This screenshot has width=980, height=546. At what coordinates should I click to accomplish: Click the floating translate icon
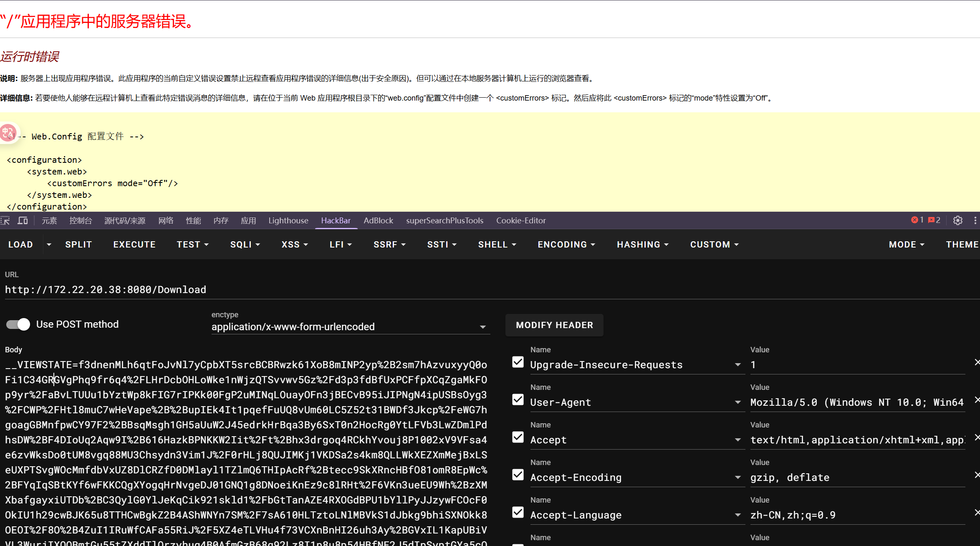(8, 133)
